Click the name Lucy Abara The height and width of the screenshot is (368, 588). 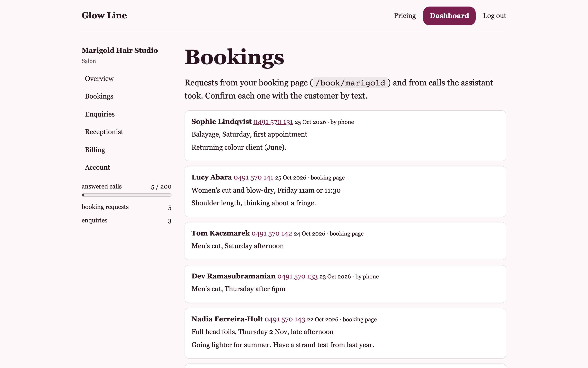(x=211, y=177)
